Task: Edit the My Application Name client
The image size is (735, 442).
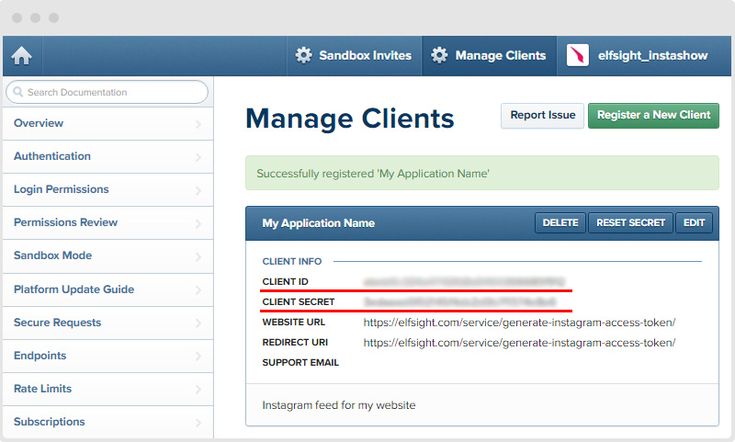Action: 694,223
